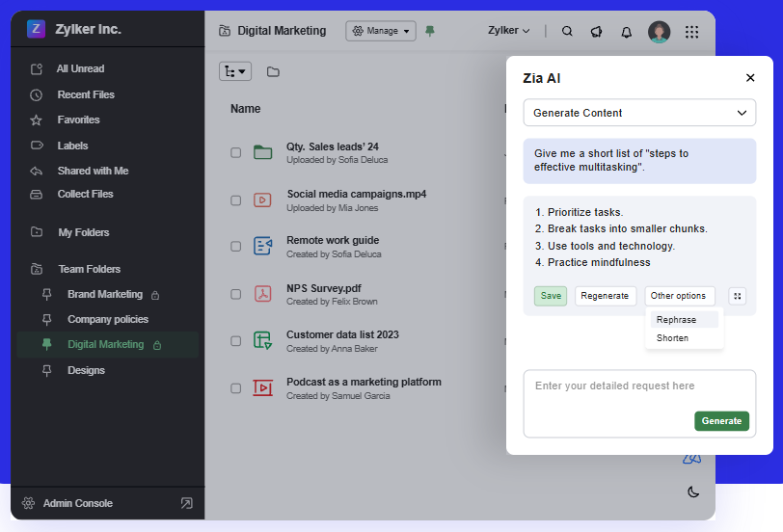
Task: Open the announcements megaphone icon
Action: tap(596, 31)
